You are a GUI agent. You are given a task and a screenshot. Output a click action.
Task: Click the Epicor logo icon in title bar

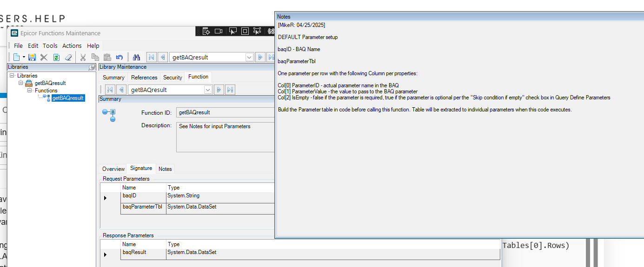(x=14, y=33)
